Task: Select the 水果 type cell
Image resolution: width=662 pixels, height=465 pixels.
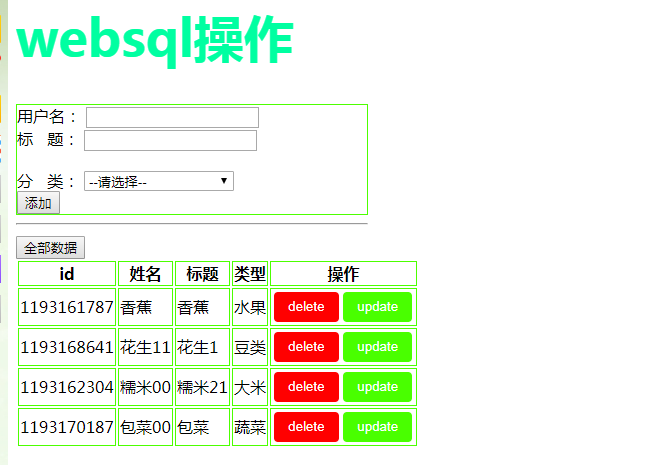Action: (250, 307)
